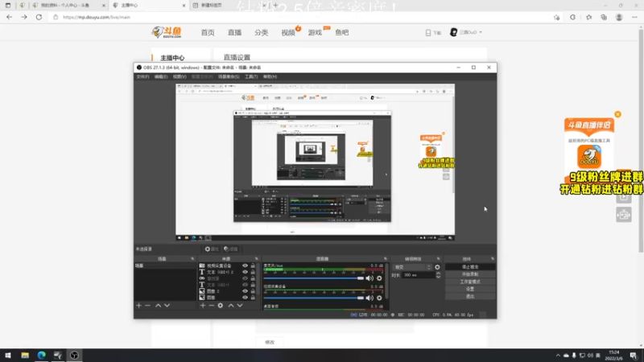Screen dimensions: 644x362
Task: Open Windows Start menu
Action: 8,355
